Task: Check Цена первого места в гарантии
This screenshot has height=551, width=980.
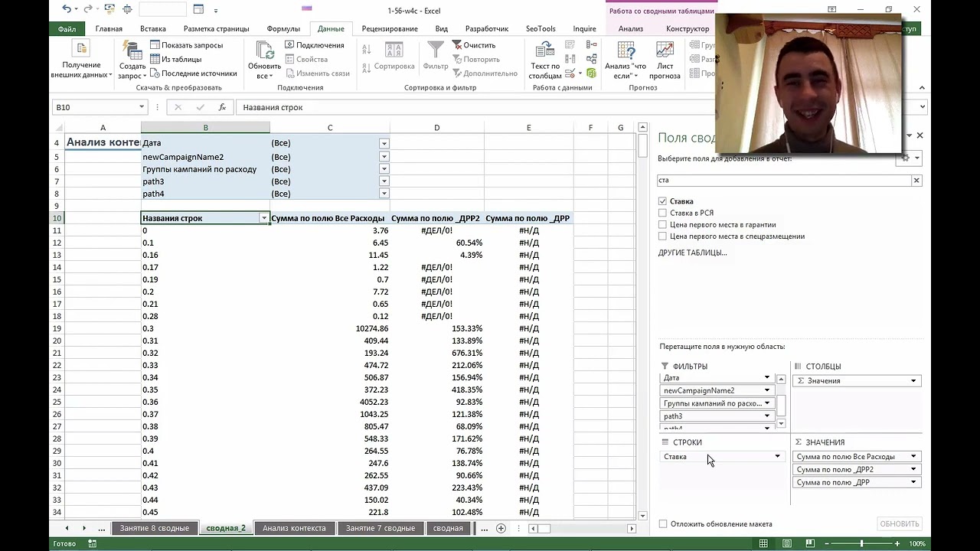Action: pos(662,224)
